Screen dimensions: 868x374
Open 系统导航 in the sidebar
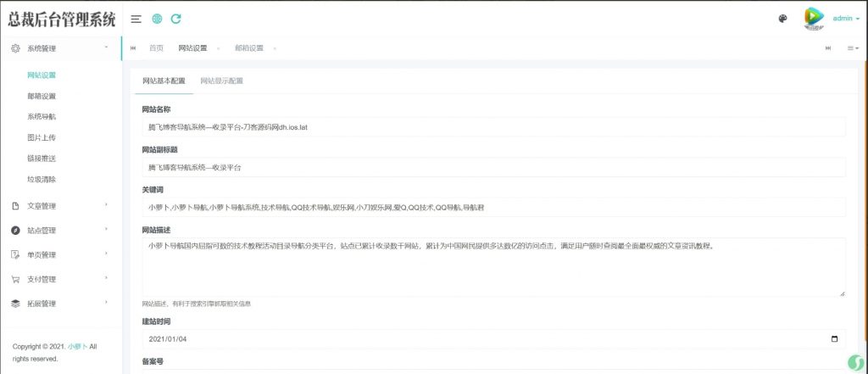click(x=42, y=117)
